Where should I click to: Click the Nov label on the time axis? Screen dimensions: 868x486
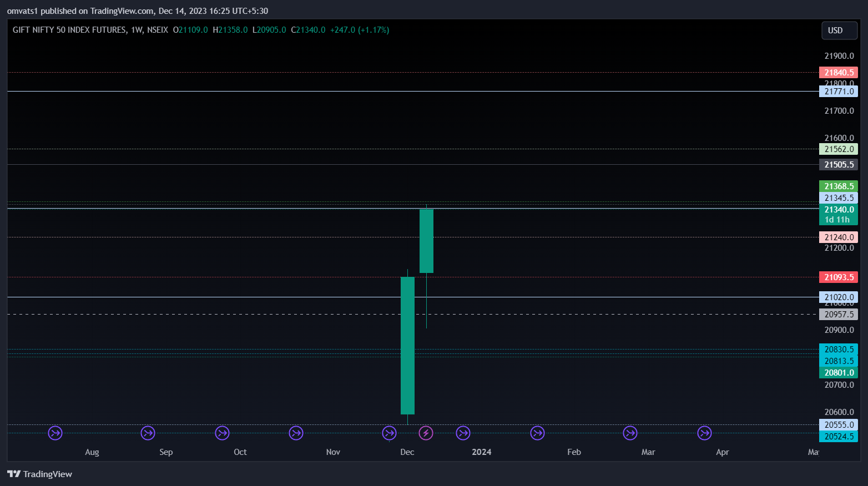pos(333,452)
